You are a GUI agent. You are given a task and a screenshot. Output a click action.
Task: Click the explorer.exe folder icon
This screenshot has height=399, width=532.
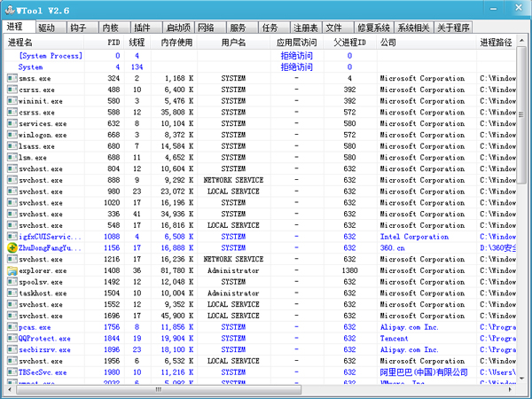point(12,270)
